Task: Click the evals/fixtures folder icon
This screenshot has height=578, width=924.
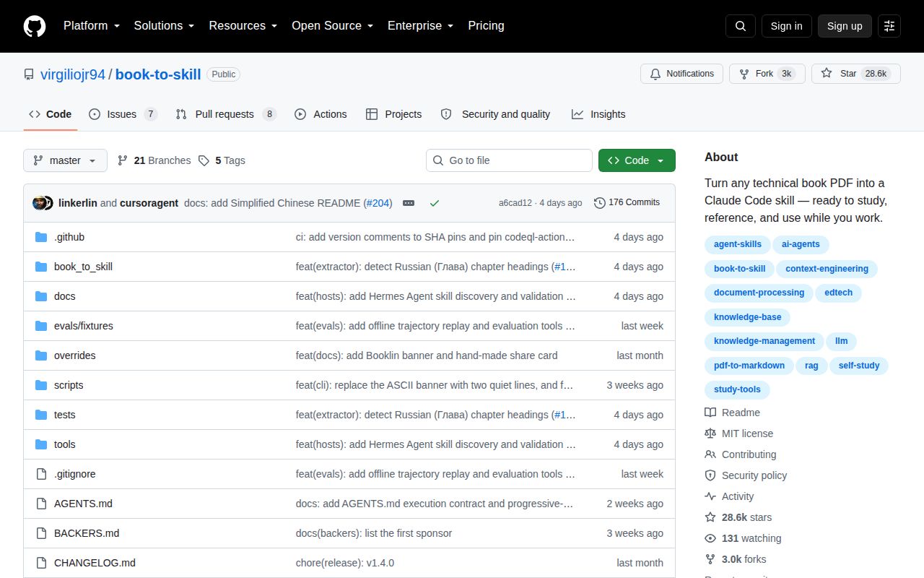Action: click(41, 326)
